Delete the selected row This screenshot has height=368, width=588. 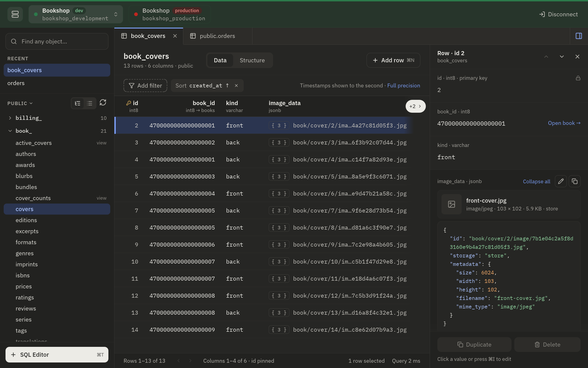click(547, 345)
